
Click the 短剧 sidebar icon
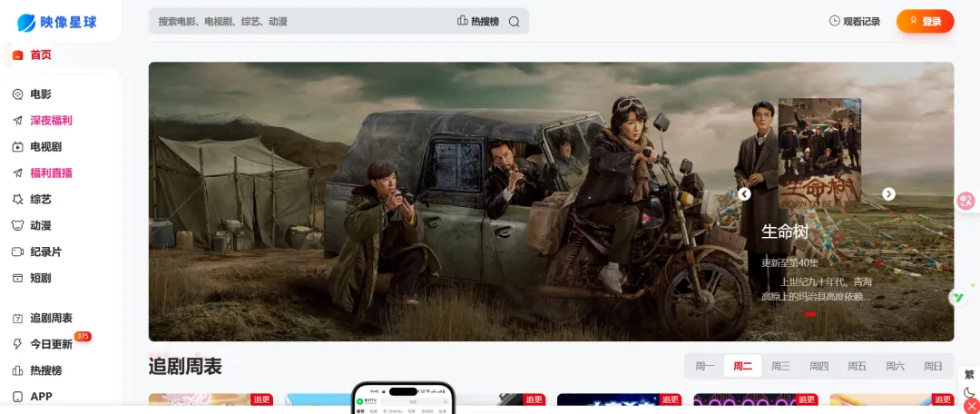click(x=17, y=279)
